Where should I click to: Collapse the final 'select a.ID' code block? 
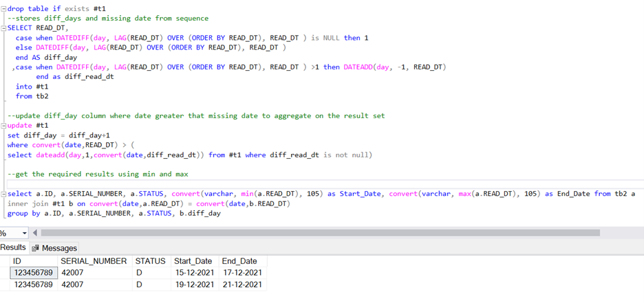coord(3,194)
